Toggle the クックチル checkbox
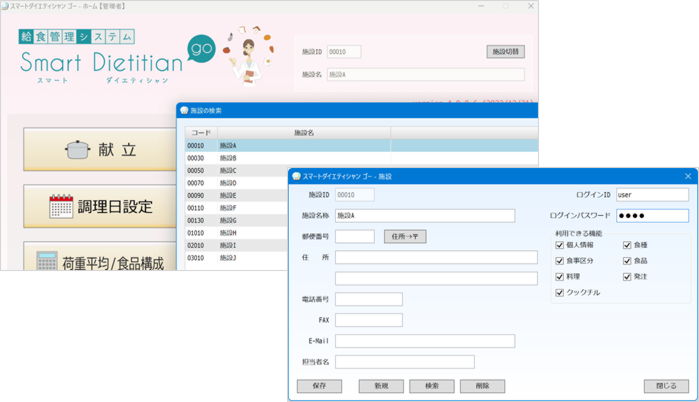 coord(559,293)
